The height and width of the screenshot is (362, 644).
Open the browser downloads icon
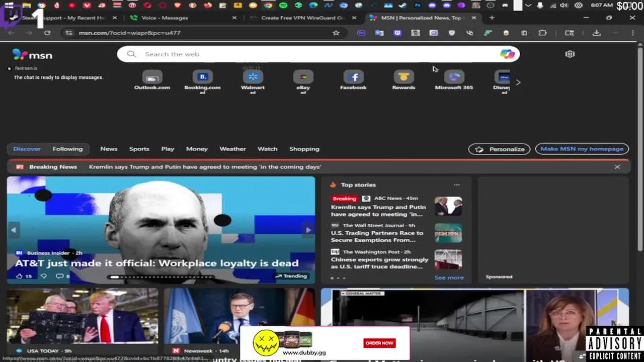coord(597,33)
